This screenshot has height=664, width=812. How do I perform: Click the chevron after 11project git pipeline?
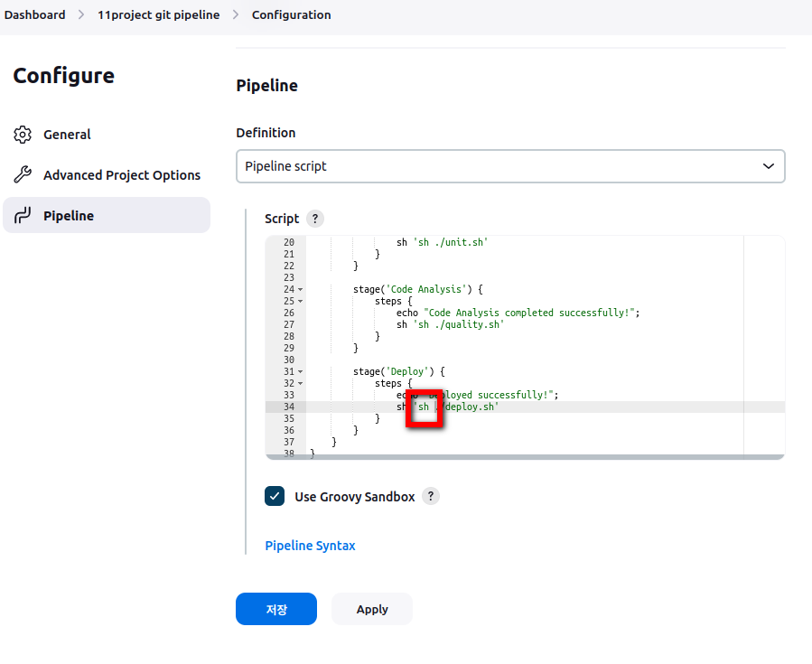pyautogui.click(x=236, y=15)
